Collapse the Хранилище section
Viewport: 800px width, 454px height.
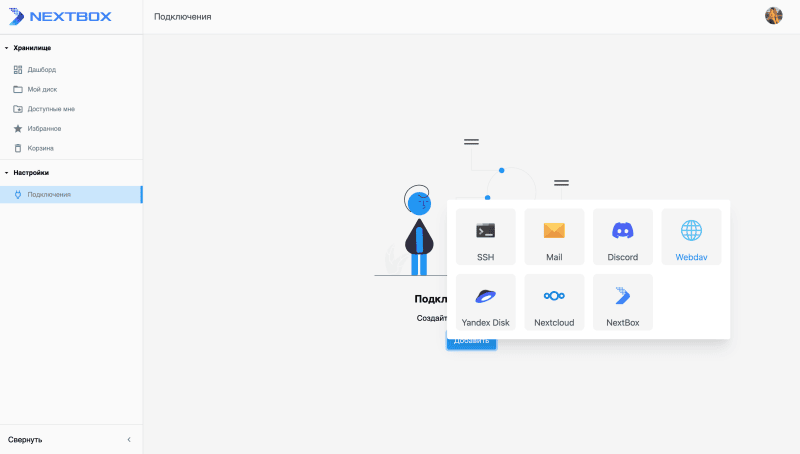coord(7,48)
